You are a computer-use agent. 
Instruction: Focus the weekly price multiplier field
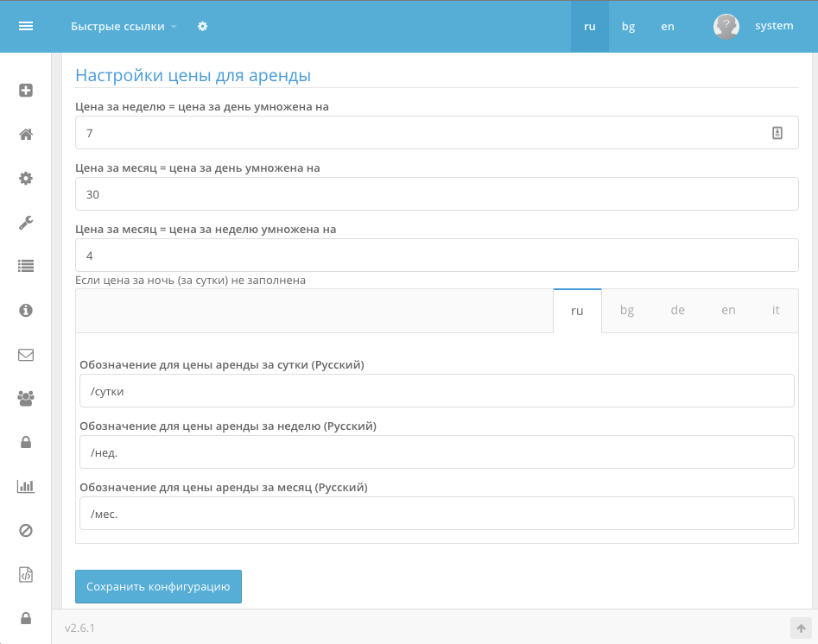437,133
